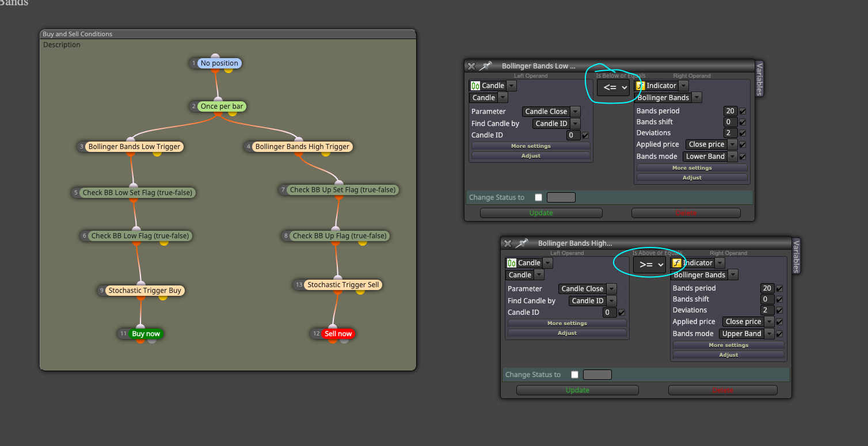Screen dimensions: 868x446
Task: Click the yellow indicator function icon in the High dialog
Action: 676,263
